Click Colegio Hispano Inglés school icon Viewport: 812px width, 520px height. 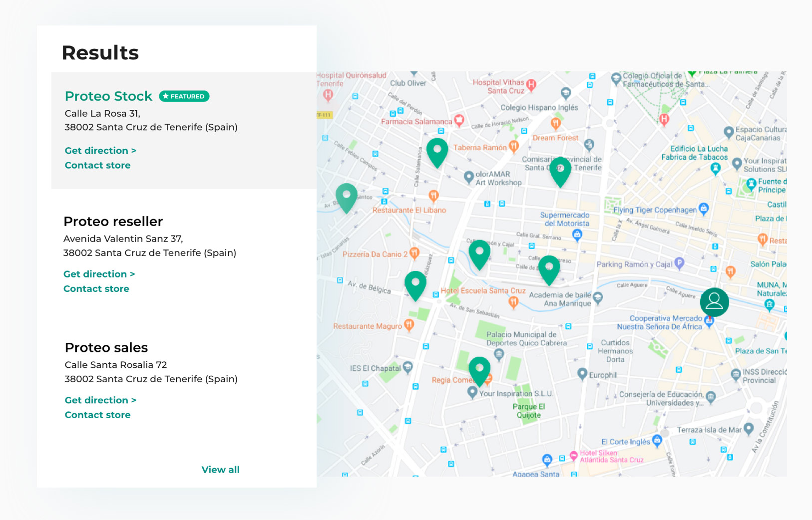[565, 93]
